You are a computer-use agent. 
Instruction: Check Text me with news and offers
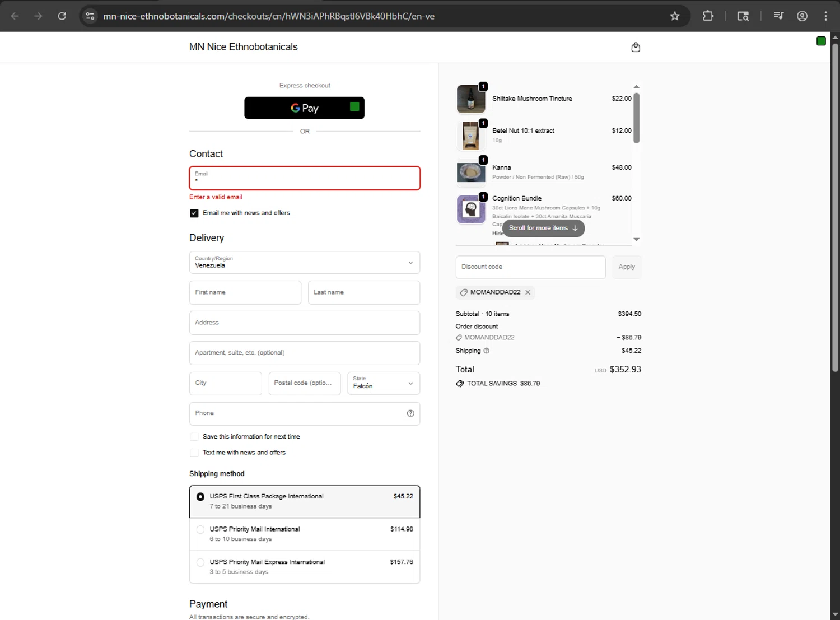click(194, 453)
